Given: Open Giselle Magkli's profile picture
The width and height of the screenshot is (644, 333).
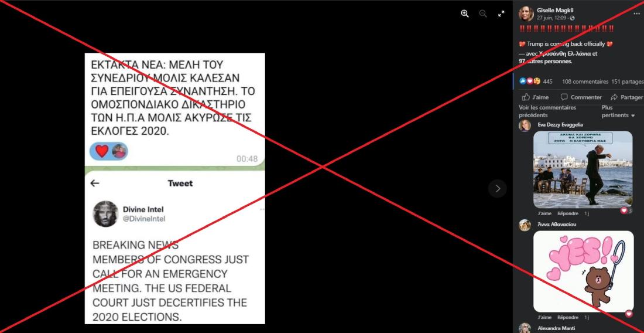Looking at the screenshot, I should coord(526,14).
